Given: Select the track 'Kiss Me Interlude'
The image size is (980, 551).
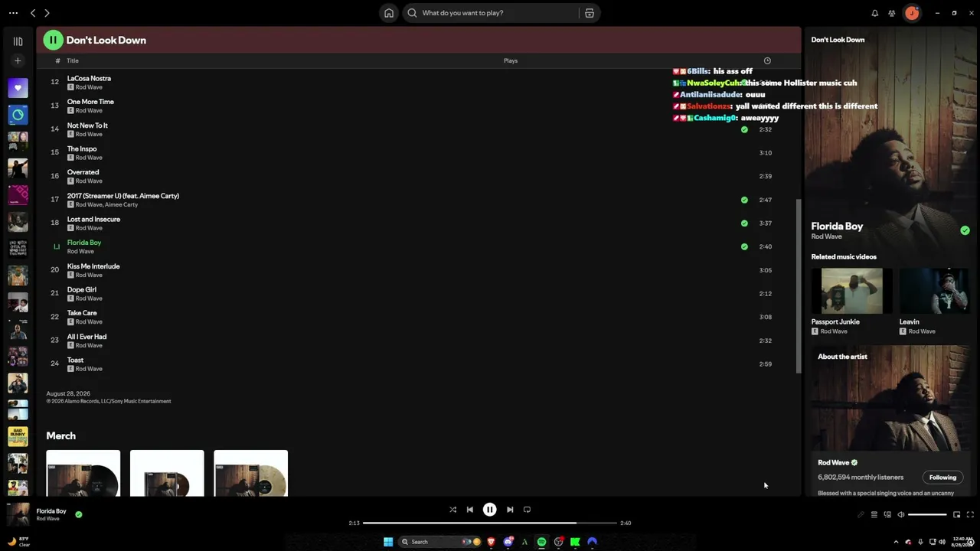Looking at the screenshot, I should click(x=93, y=266).
